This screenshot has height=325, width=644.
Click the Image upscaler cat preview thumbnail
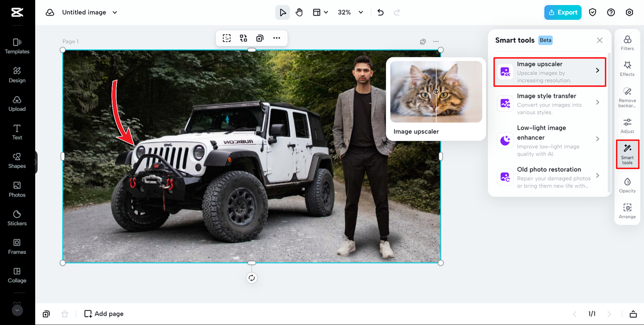pyautogui.click(x=436, y=92)
